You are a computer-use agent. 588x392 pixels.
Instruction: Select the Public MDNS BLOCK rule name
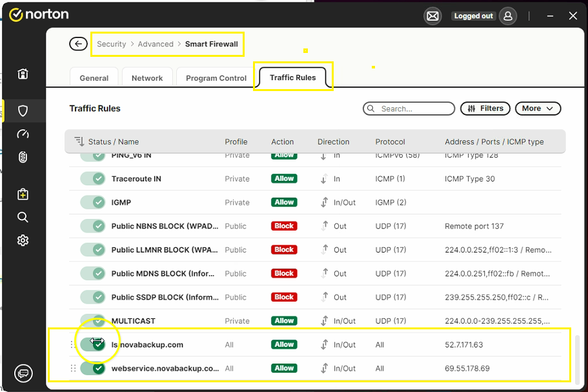pos(163,273)
